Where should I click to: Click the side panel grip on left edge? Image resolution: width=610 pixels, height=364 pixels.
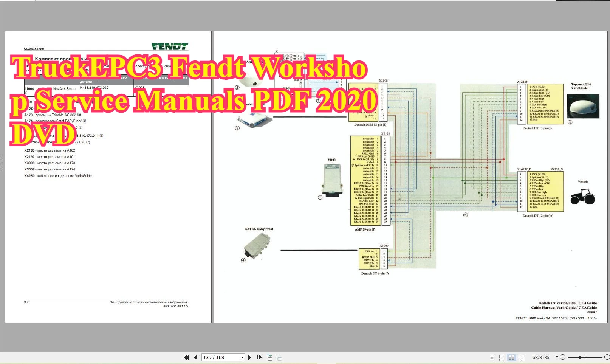coord(2,163)
